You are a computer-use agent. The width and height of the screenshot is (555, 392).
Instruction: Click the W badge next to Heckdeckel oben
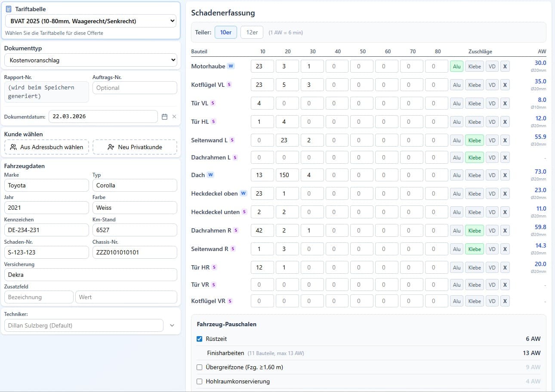tap(244, 193)
